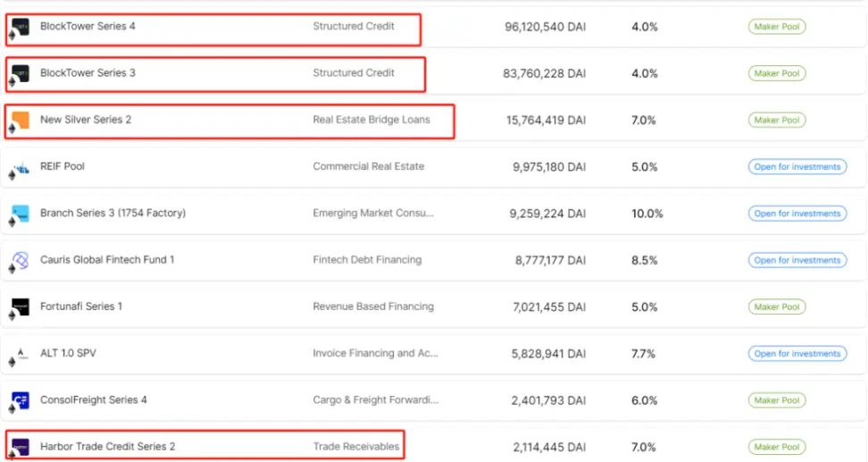Click the Harbor Trade Credit Series 2 icon
This screenshot has width=868, height=462.
(21, 446)
